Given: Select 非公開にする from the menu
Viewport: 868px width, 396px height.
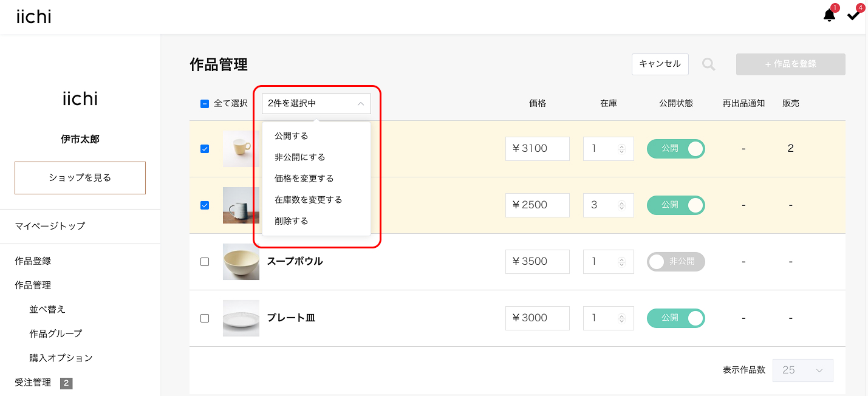Looking at the screenshot, I should tap(300, 157).
